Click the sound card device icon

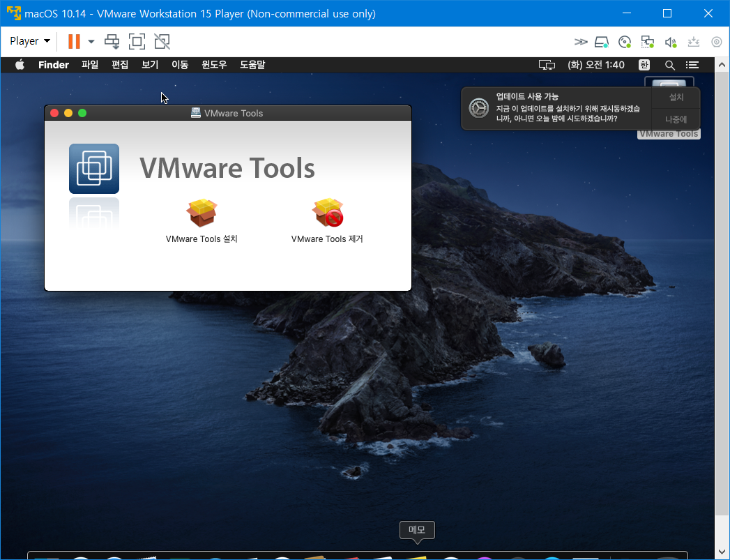tap(671, 42)
